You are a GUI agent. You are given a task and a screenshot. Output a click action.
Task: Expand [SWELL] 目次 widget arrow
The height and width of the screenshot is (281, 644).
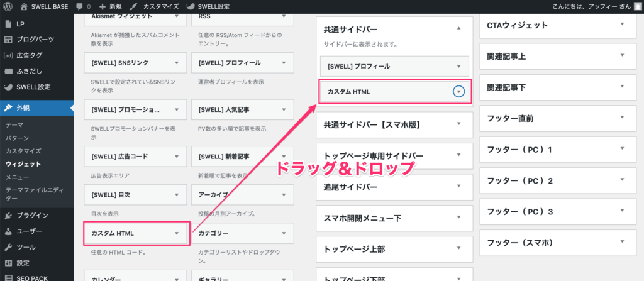[x=177, y=195]
